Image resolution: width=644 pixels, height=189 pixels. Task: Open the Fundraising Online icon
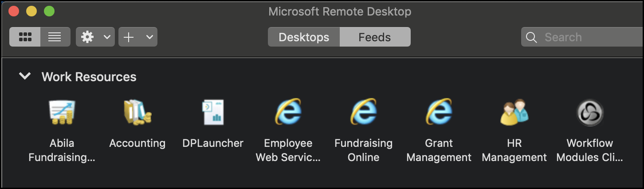pyautogui.click(x=364, y=112)
